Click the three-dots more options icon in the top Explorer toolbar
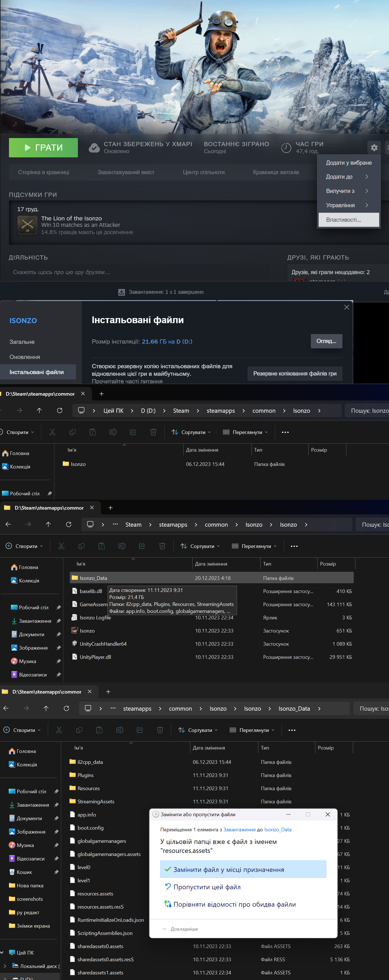 click(x=285, y=432)
